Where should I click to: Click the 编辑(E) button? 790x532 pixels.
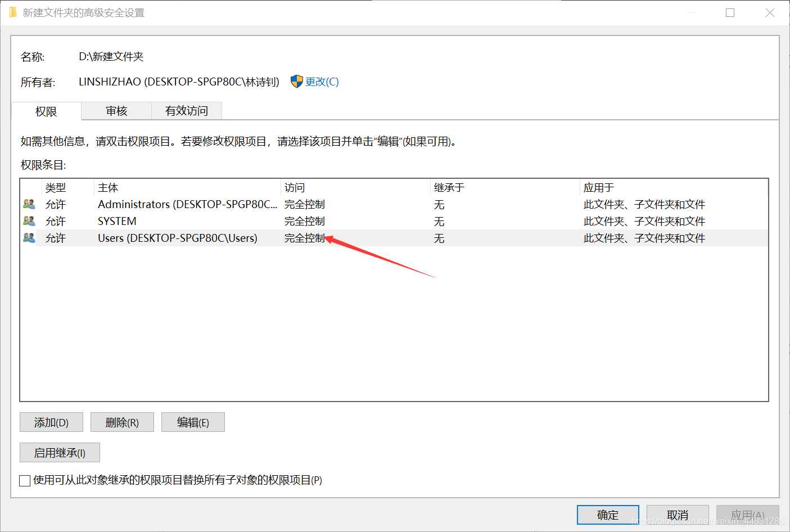[193, 422]
